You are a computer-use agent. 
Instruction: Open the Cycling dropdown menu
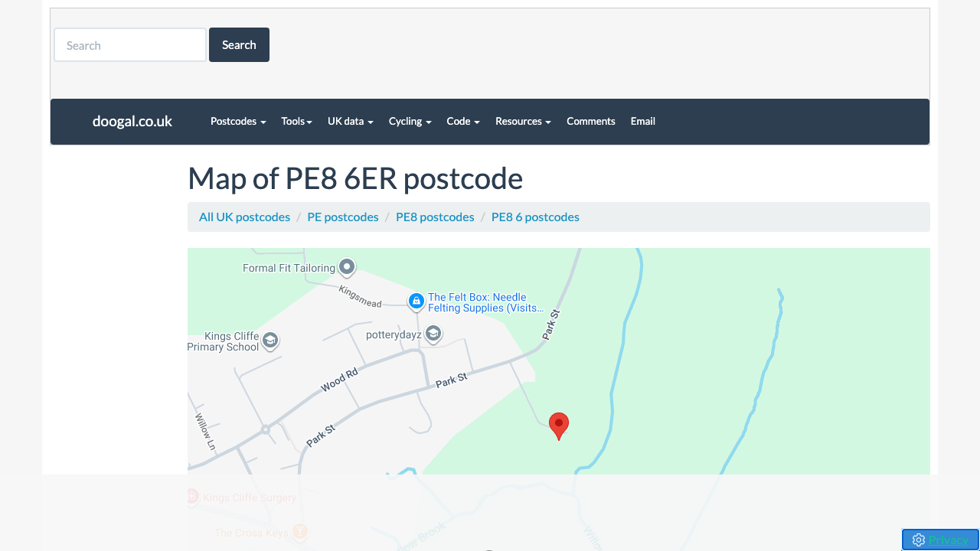(x=410, y=121)
